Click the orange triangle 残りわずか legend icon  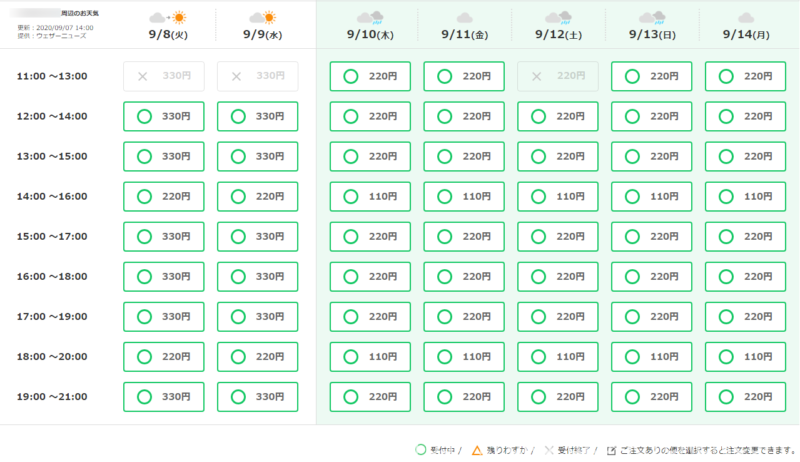477,451
